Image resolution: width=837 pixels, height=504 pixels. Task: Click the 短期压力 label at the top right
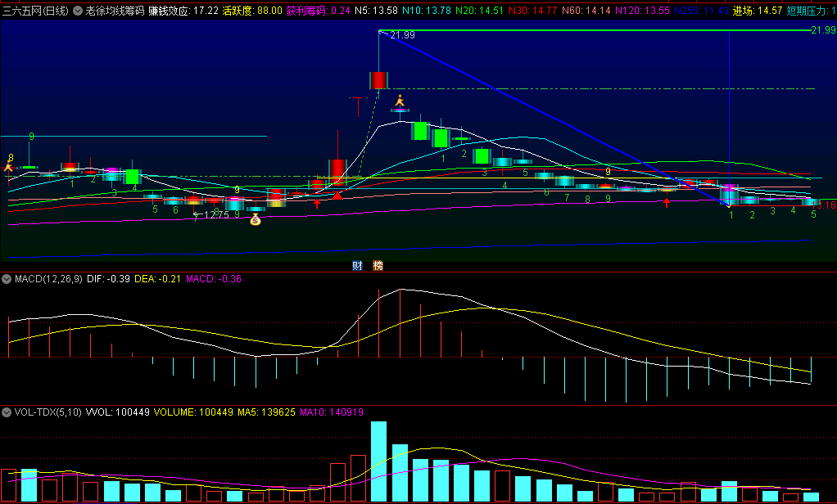pyautogui.click(x=812, y=11)
